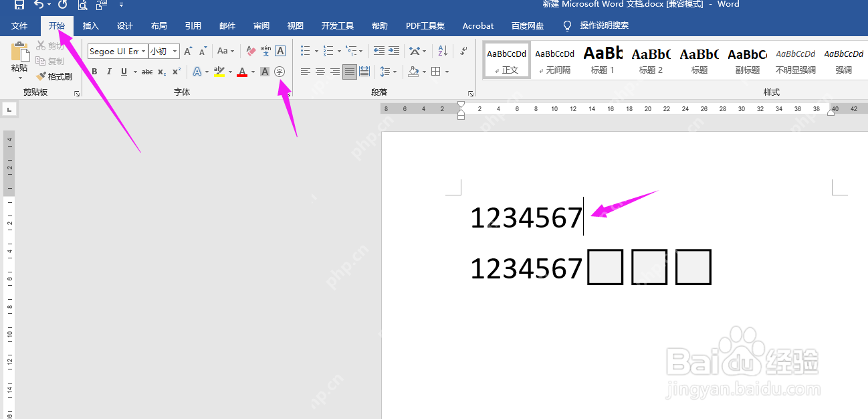
Task: Open the Font dialog launcher in 字体 group
Action: 288,94
